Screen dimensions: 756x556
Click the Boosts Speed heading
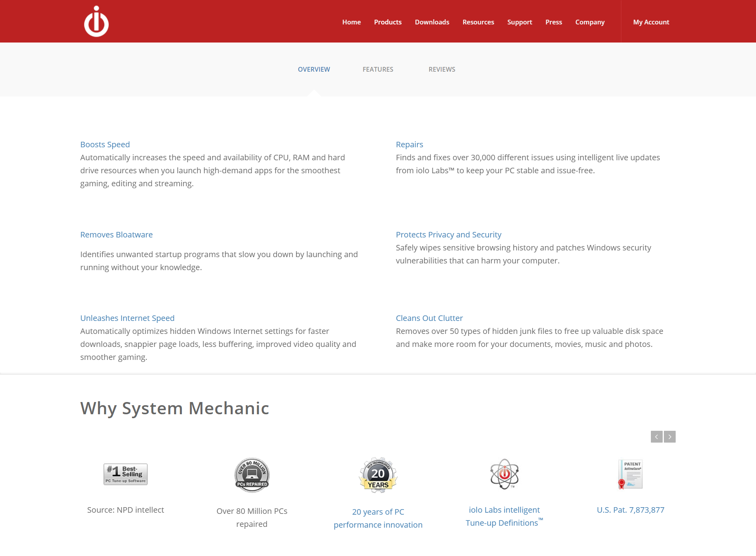coord(105,145)
